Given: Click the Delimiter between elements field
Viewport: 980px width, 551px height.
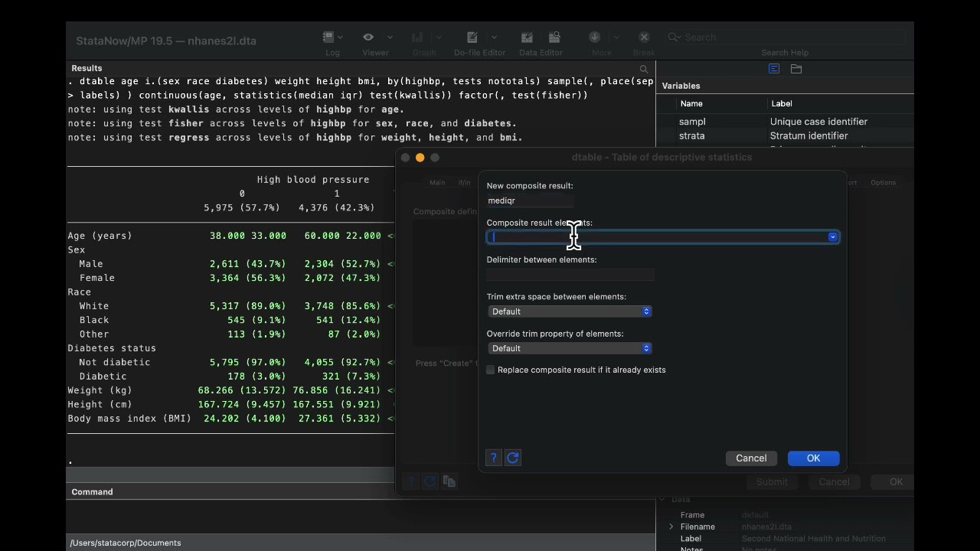Looking at the screenshot, I should pyautogui.click(x=570, y=274).
